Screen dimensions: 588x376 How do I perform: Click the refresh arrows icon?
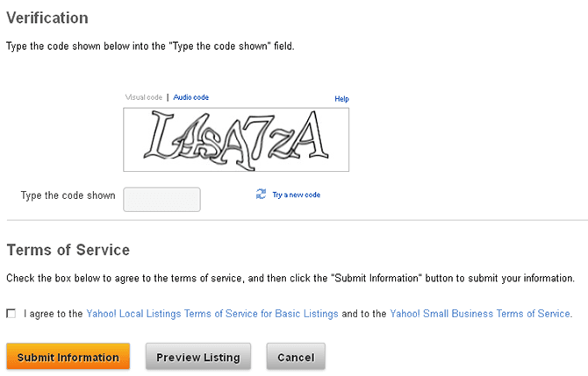click(x=261, y=194)
